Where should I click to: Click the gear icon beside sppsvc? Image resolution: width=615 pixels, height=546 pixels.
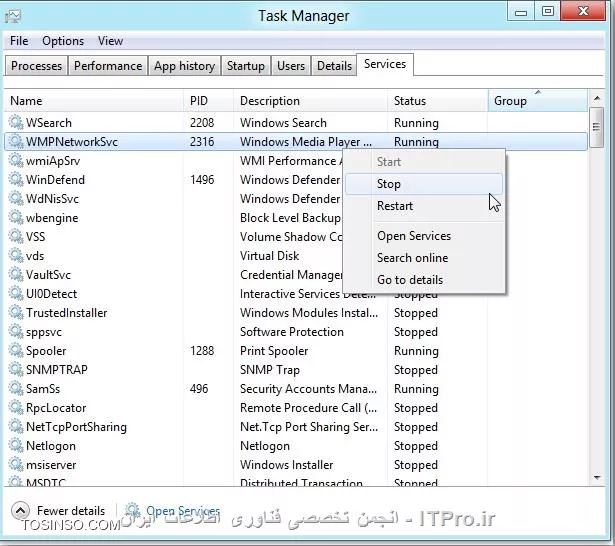pos(16,331)
